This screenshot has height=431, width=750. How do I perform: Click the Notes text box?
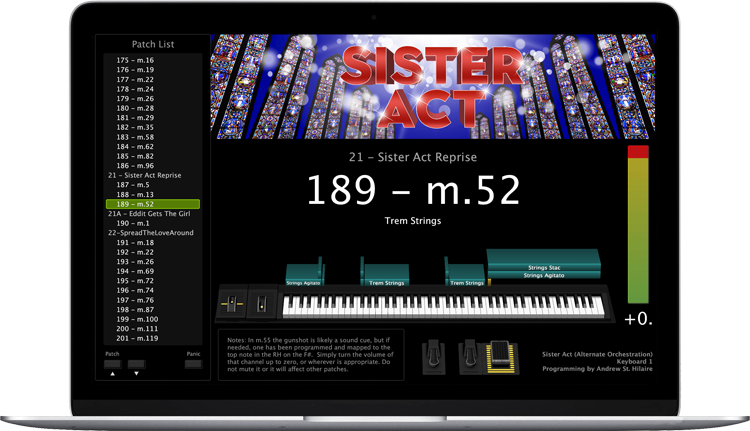tap(311, 354)
